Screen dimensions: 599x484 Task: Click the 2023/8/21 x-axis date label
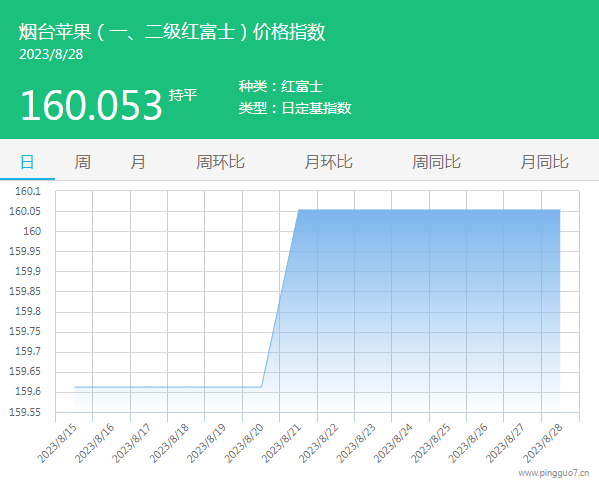282,443
